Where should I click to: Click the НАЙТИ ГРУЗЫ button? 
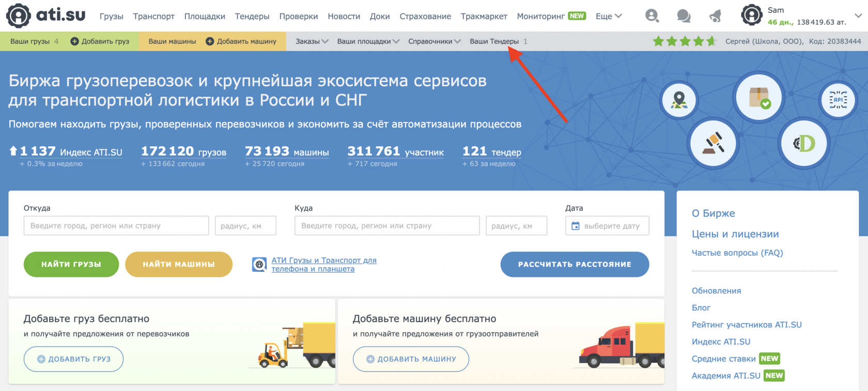(71, 264)
